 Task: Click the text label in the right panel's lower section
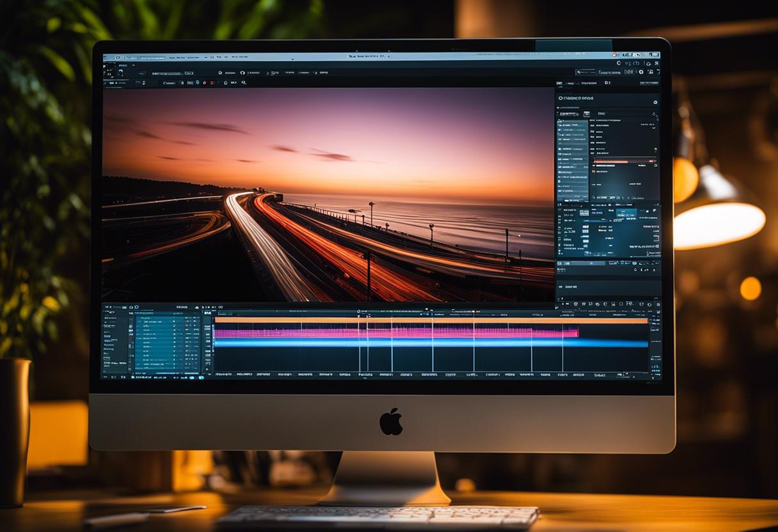pos(571,288)
